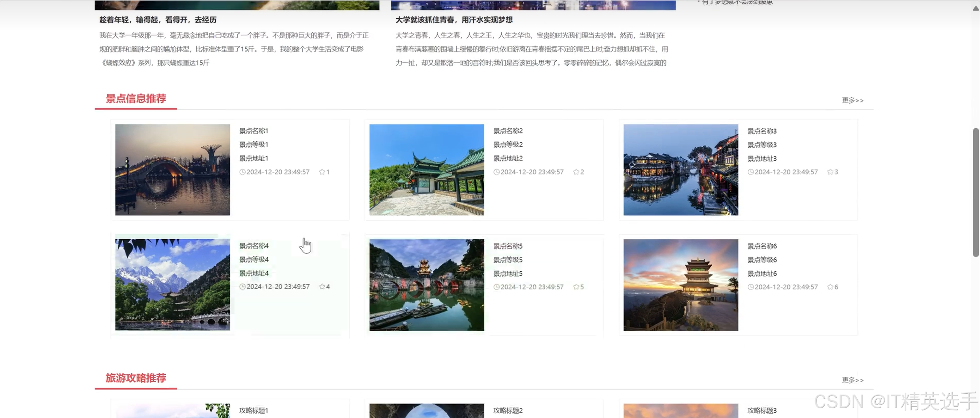Click the text 景点地址6
The width and height of the screenshot is (980, 418).
pyautogui.click(x=762, y=274)
